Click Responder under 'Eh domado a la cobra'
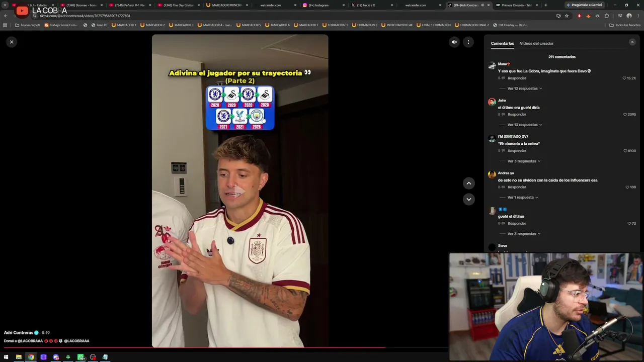 coord(517,151)
